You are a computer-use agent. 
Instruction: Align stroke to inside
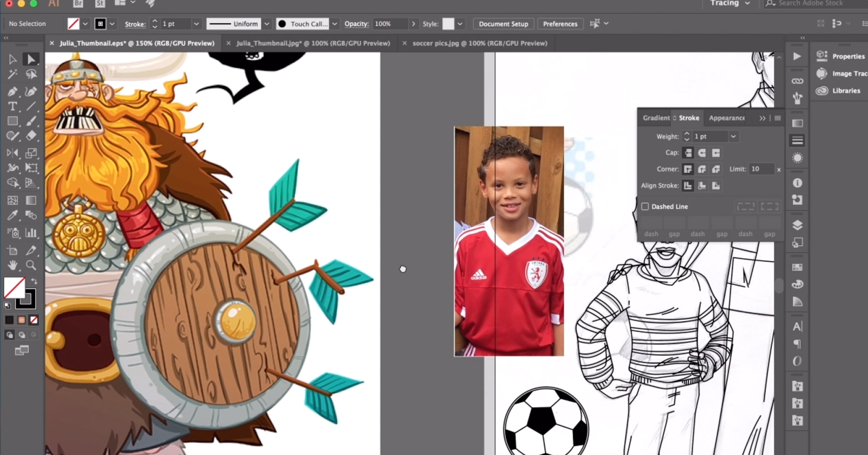(702, 186)
